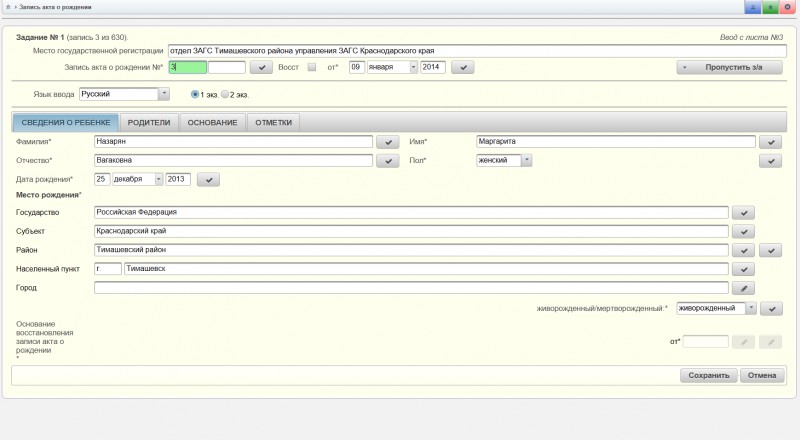The width and height of the screenshot is (800, 440).
Task: Click the home icon in breadcrumb
Action: [x=8, y=7]
